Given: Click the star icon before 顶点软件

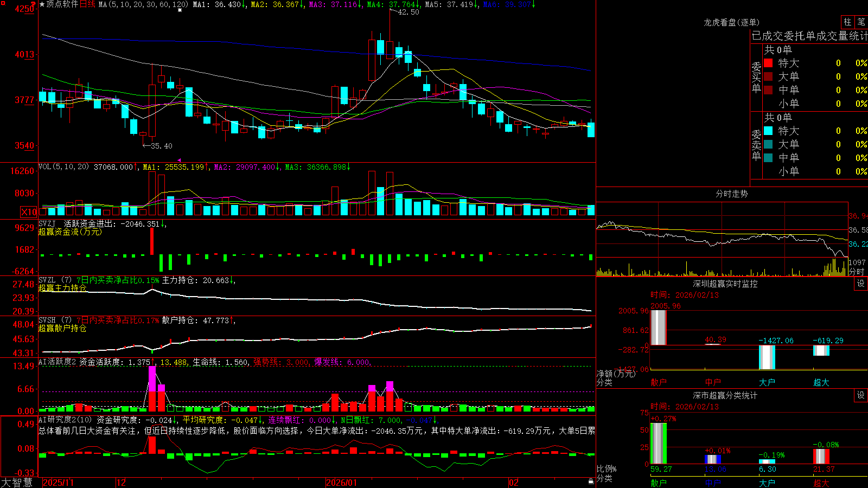Looking at the screenshot, I should point(42,4).
